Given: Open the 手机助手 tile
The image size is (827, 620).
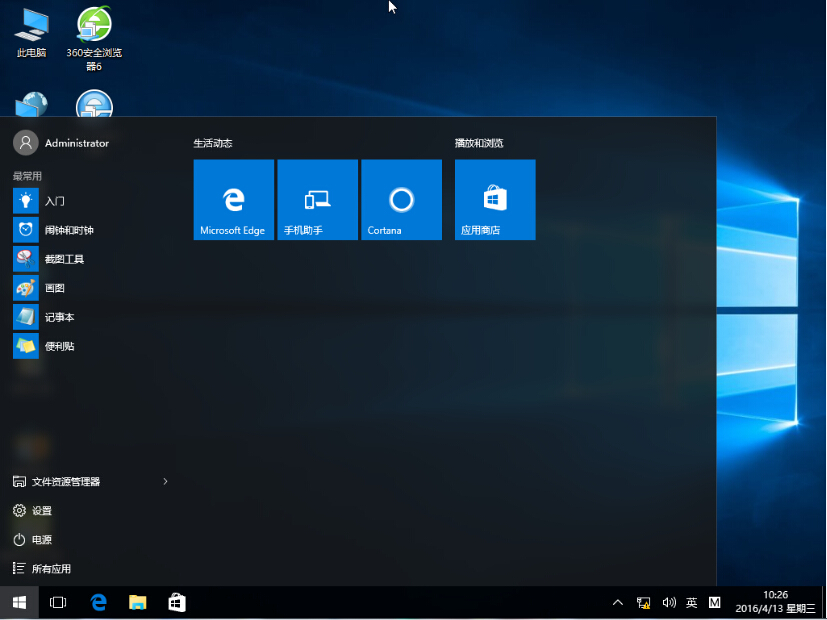Looking at the screenshot, I should tap(318, 200).
